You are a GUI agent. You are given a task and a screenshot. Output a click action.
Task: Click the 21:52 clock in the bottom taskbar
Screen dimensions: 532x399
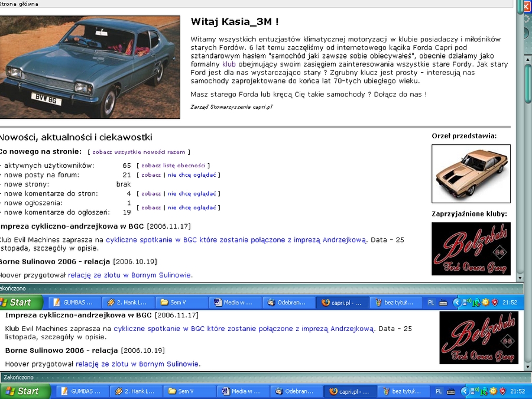tap(517, 391)
